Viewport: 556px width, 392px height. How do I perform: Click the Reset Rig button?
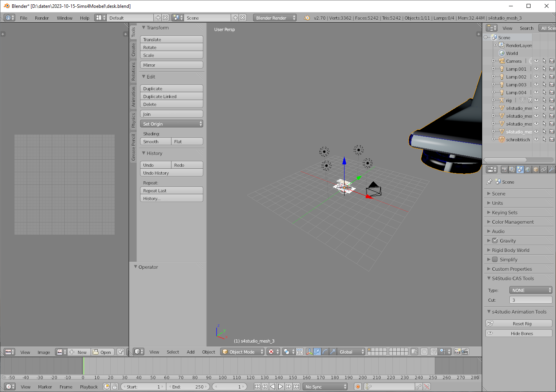point(519,324)
